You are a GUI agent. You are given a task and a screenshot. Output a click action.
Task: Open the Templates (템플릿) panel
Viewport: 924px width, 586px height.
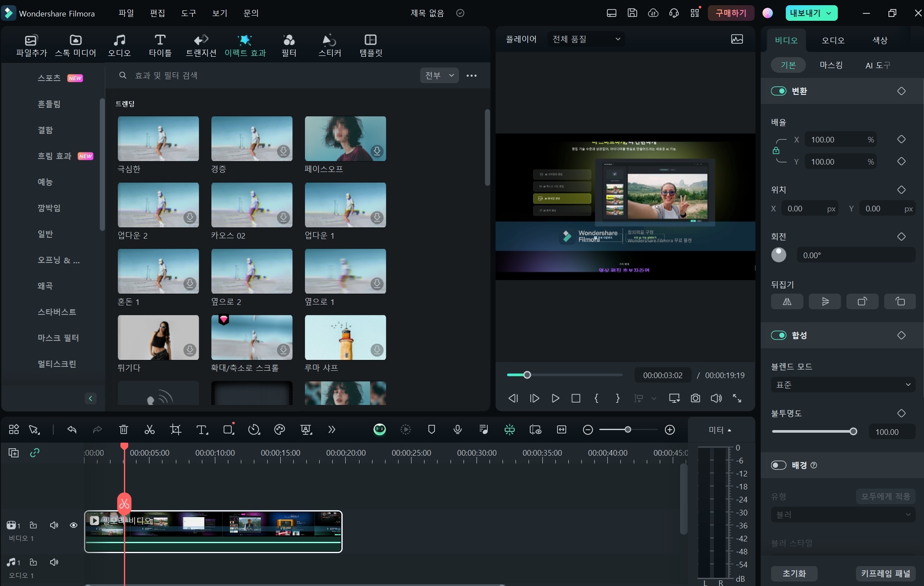click(x=371, y=45)
